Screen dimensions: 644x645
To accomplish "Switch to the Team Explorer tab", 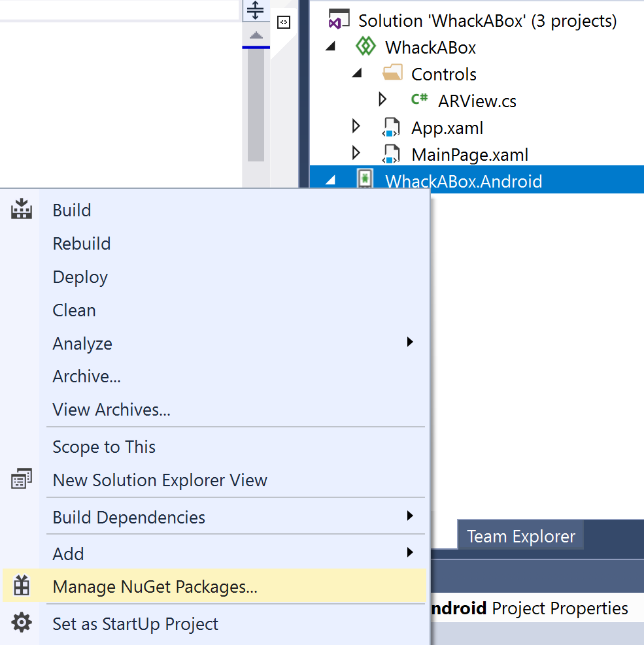I will (x=521, y=537).
